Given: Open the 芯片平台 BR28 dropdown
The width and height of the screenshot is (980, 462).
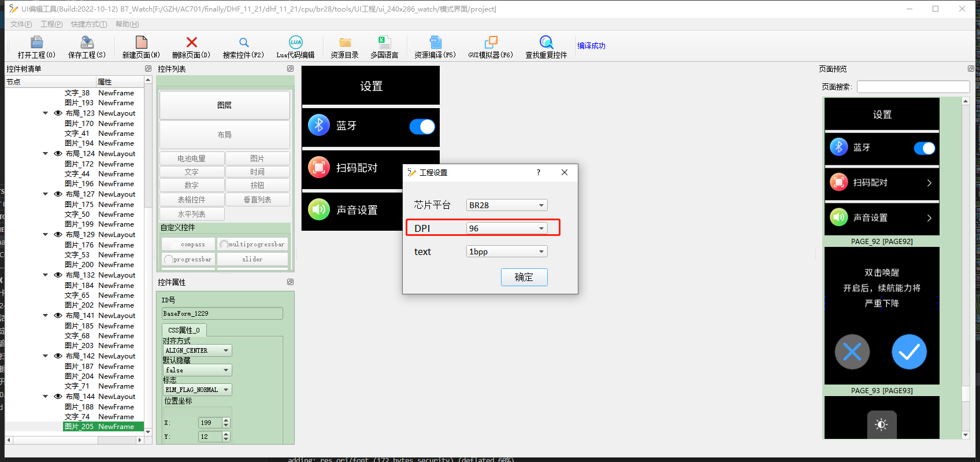Looking at the screenshot, I should (507, 205).
